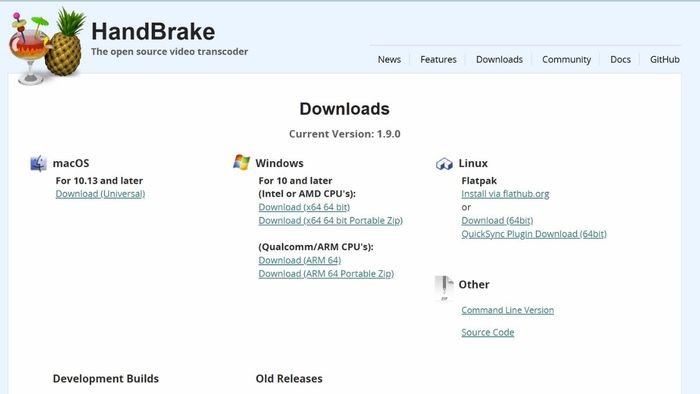This screenshot has height=394, width=700.
Task: Click the Windows section heading
Action: pos(279,163)
